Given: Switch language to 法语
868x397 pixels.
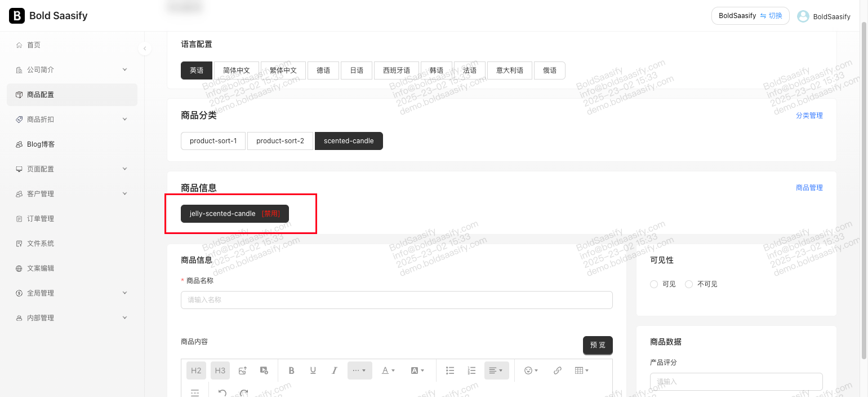Looking at the screenshot, I should [470, 70].
